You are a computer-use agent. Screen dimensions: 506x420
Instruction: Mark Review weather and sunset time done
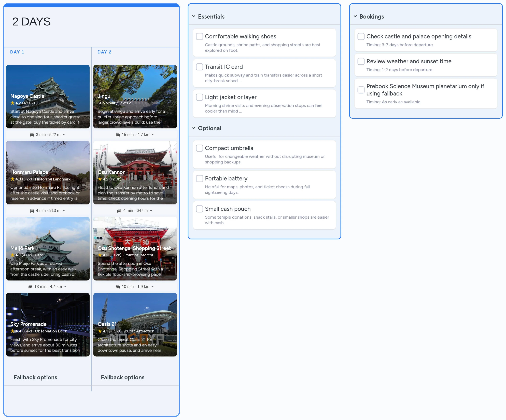[x=361, y=61]
